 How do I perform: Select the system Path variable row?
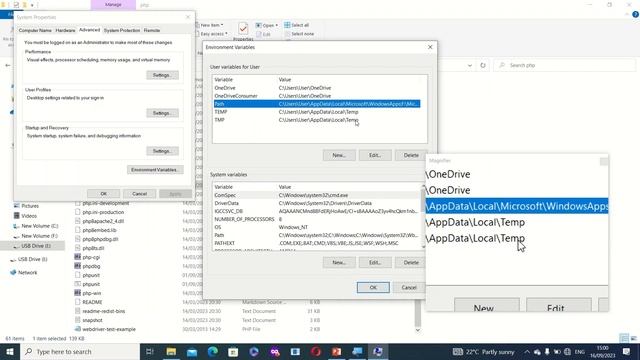tap(316, 235)
